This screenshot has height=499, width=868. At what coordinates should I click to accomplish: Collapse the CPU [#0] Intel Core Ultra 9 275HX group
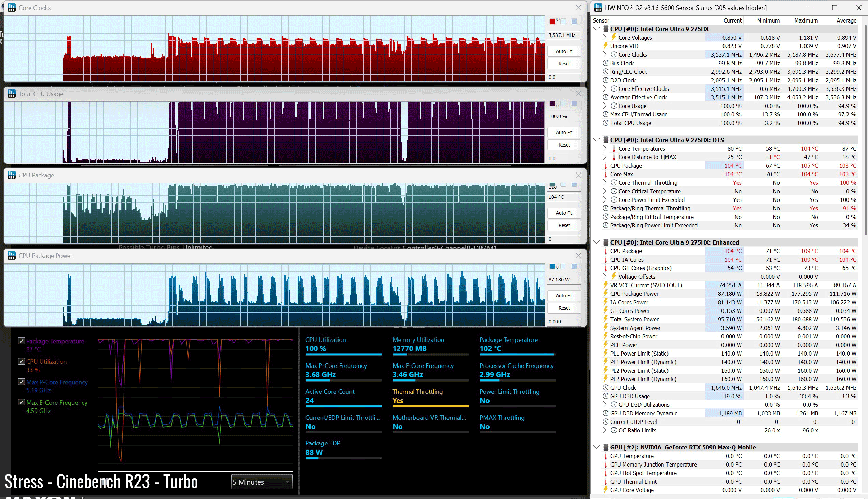[x=596, y=29]
